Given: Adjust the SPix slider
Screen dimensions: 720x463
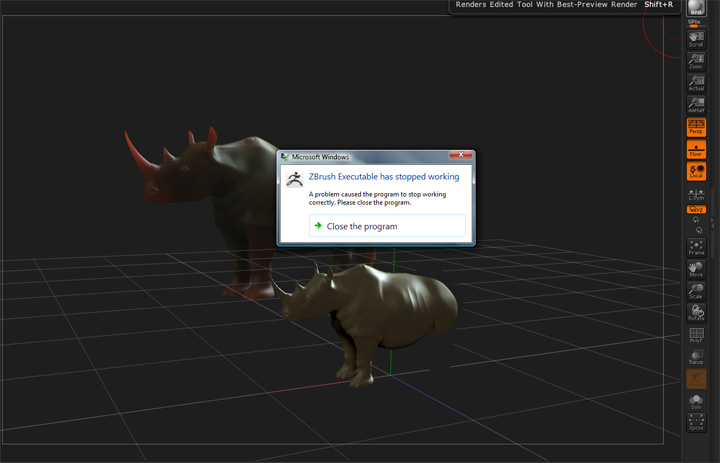Looking at the screenshot, I should (x=694, y=23).
